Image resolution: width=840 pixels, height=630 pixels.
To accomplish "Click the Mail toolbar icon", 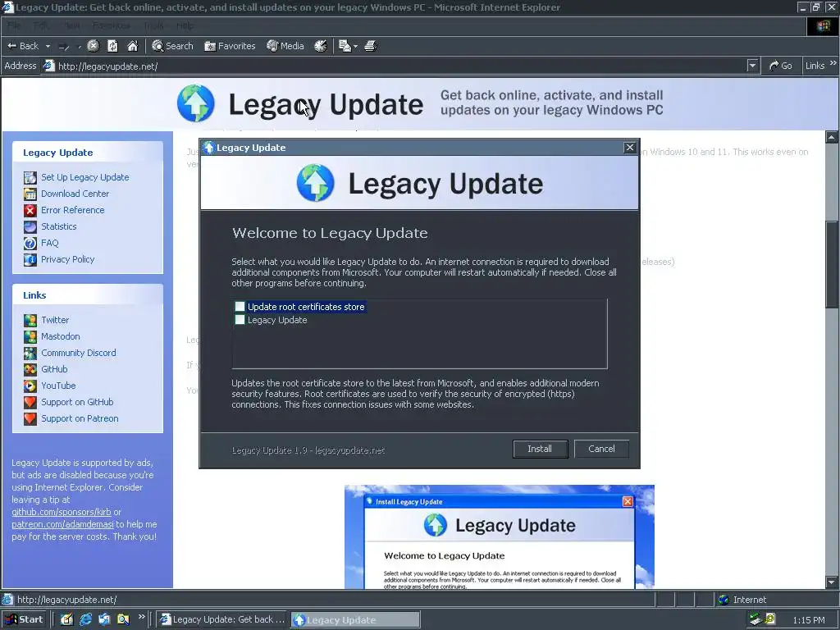I will click(x=345, y=46).
